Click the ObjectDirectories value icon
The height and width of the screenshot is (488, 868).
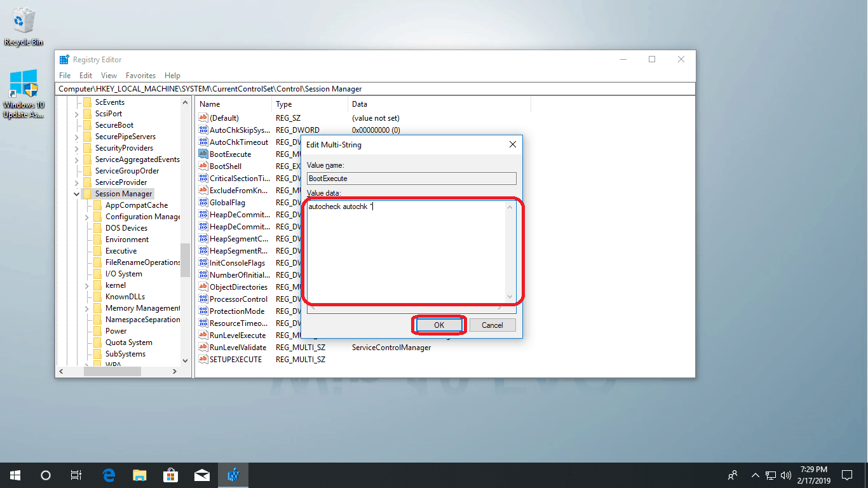pyautogui.click(x=203, y=287)
